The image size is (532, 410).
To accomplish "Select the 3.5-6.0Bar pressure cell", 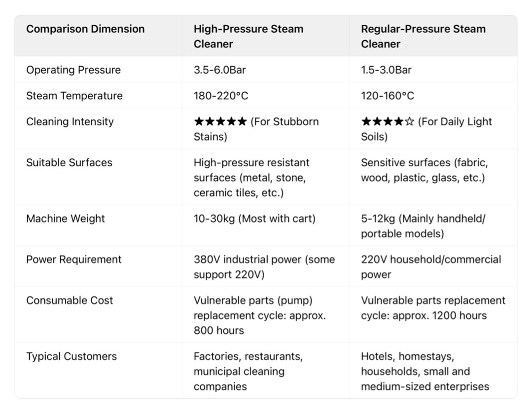I will (220, 70).
